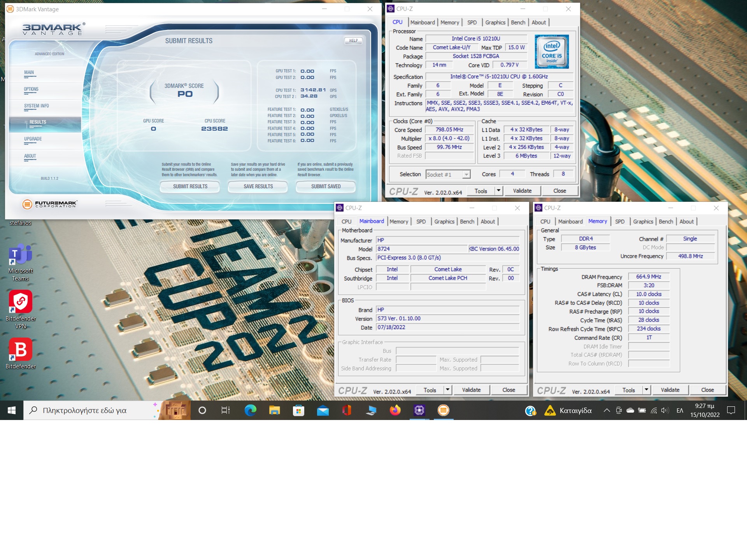This screenshot has width=747, height=560.
Task: Open battery status tray icon
Action: 642,410
